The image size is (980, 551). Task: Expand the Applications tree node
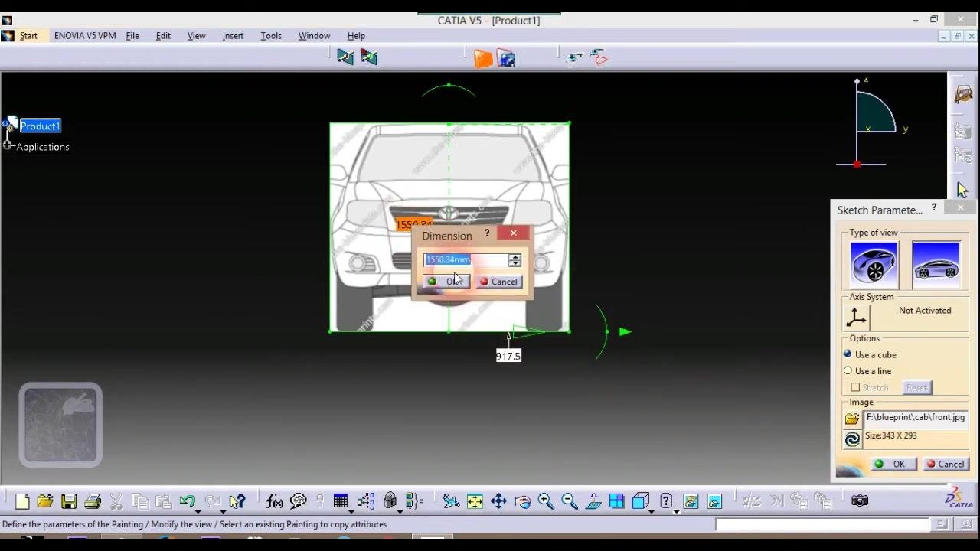point(7,145)
